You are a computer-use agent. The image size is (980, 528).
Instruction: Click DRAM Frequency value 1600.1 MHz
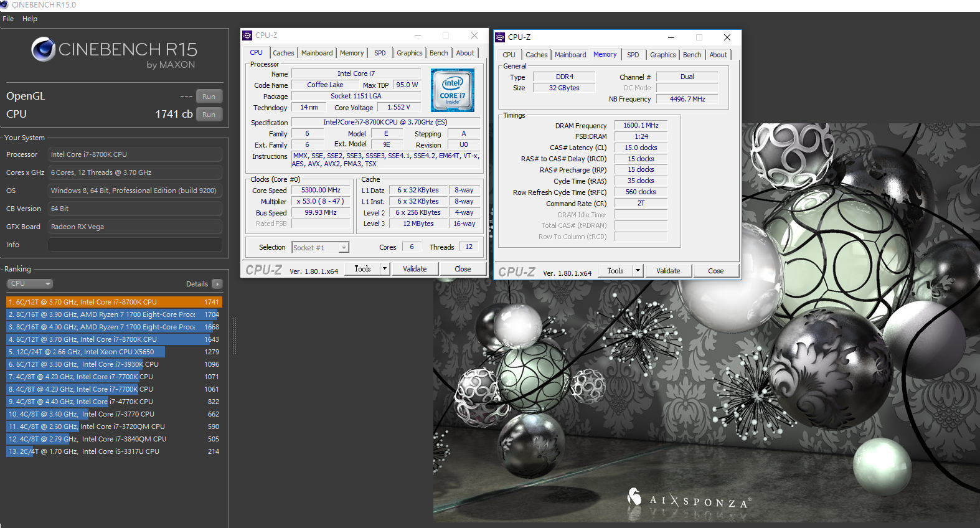[x=641, y=126]
